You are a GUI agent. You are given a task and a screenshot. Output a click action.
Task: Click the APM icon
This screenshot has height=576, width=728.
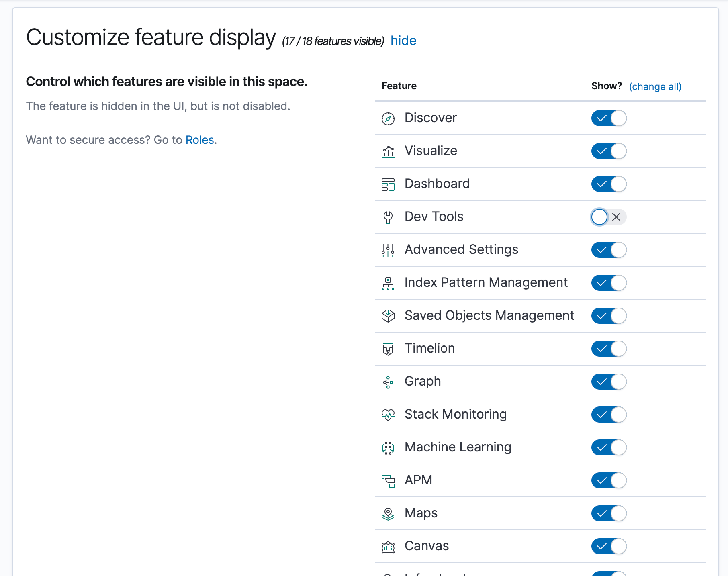[388, 481]
